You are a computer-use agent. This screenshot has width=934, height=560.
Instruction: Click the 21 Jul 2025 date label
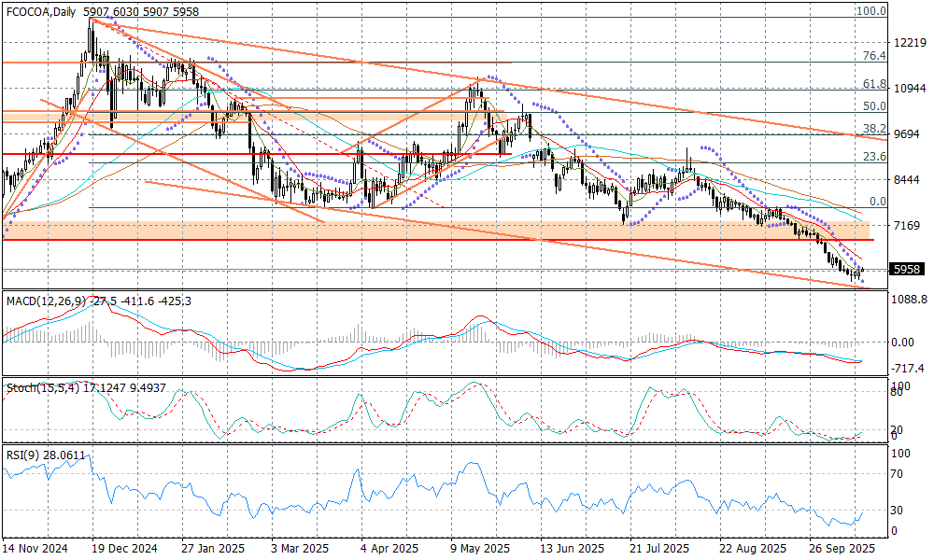click(x=659, y=548)
